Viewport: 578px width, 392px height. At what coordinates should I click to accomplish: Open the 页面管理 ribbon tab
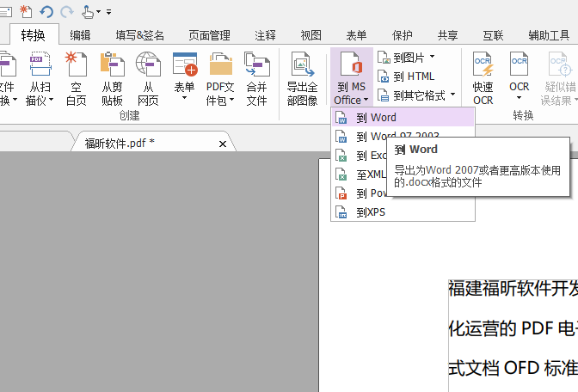[x=209, y=35]
